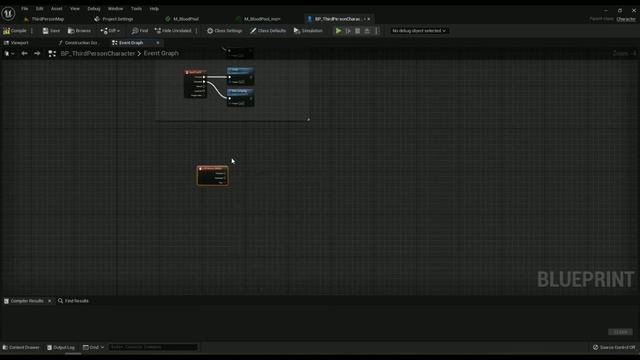The width and height of the screenshot is (640, 360).
Task: Start Simulation mode
Action: pos(308,31)
